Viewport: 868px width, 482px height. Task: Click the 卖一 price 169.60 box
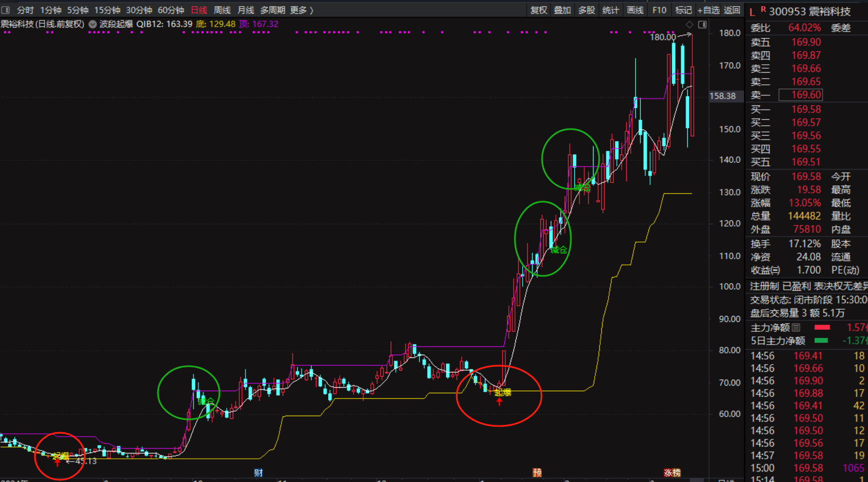[800, 95]
